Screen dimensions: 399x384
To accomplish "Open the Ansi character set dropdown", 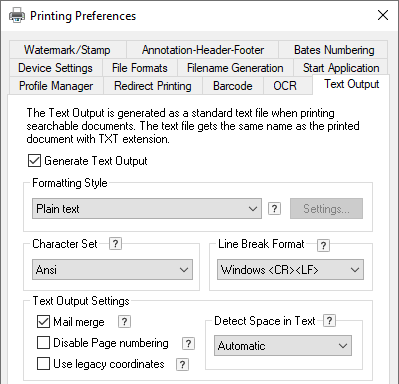I will click(112, 269).
